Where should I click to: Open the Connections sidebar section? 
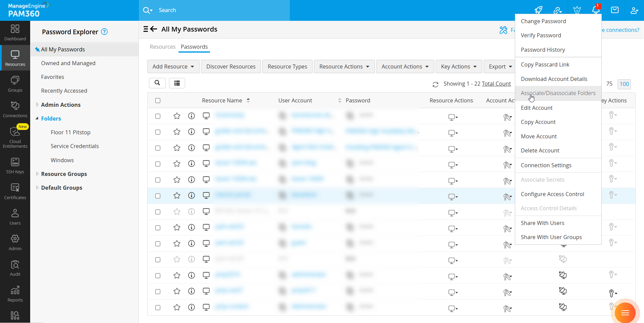[x=15, y=109]
